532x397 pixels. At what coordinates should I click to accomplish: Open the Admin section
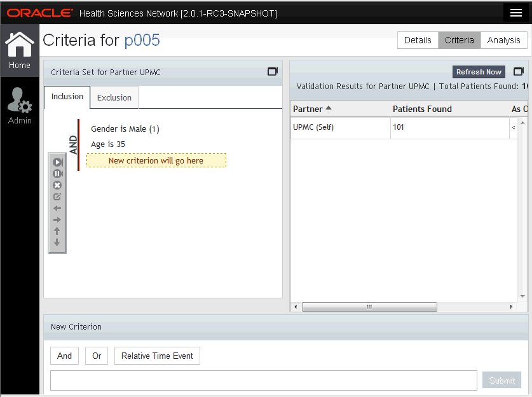[20, 106]
